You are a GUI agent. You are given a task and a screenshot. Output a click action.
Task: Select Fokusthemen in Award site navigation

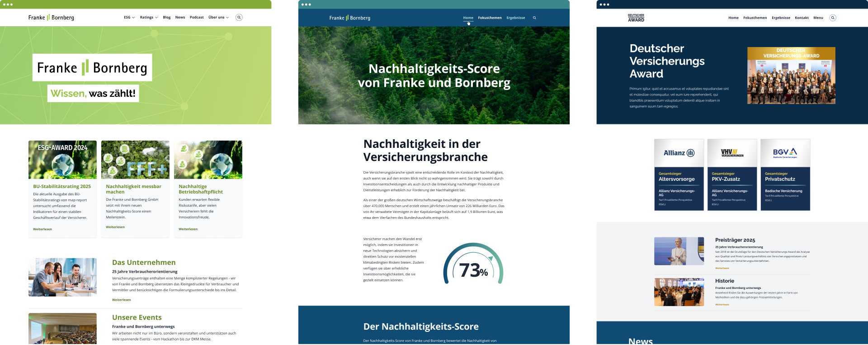[755, 18]
